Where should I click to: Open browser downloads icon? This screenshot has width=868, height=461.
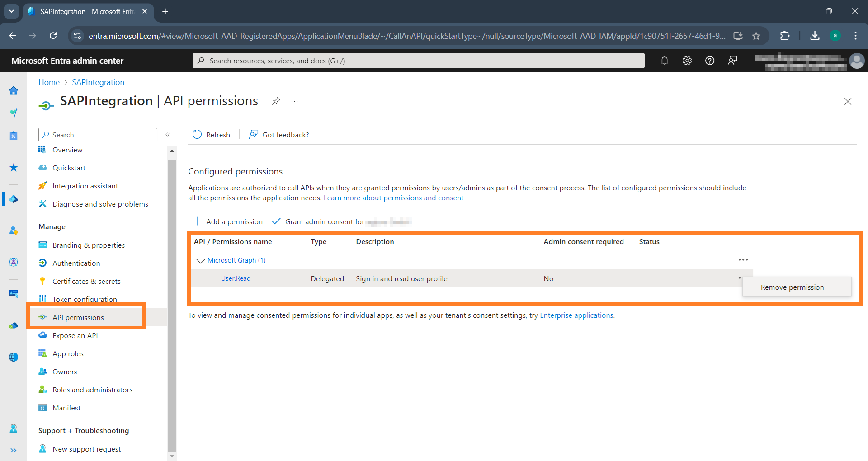(815, 36)
